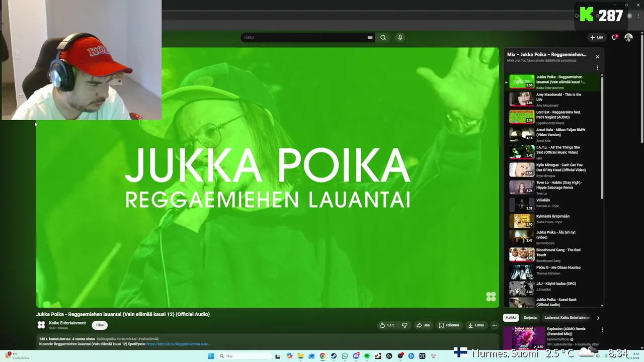The image size is (644, 362).
Task: Open Spotify from the taskbar
Action: pos(367,356)
